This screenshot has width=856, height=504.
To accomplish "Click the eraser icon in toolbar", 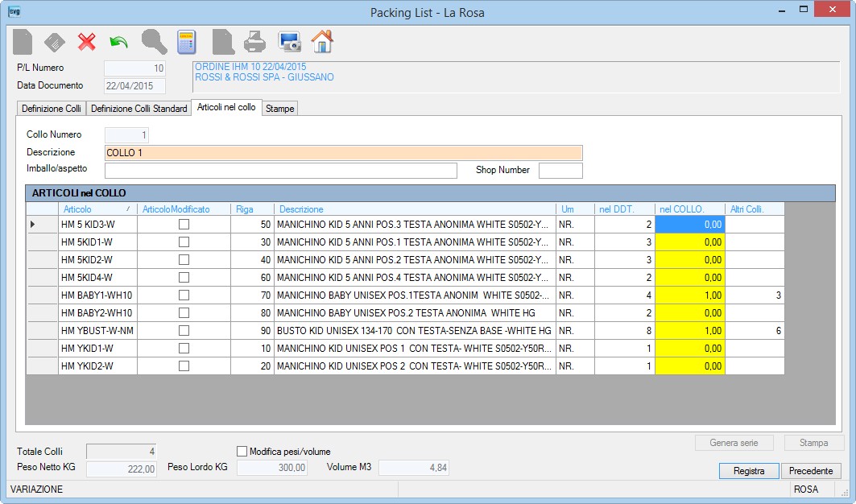I will click(55, 42).
